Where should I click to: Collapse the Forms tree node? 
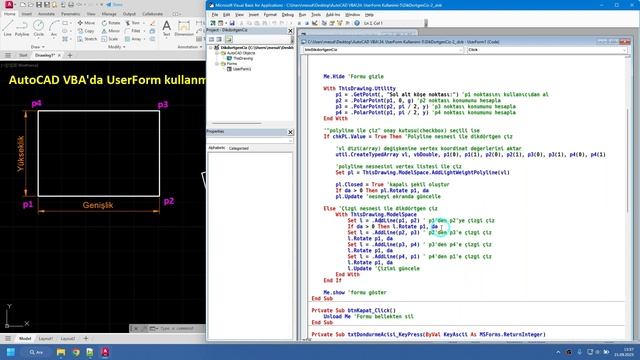[217, 64]
